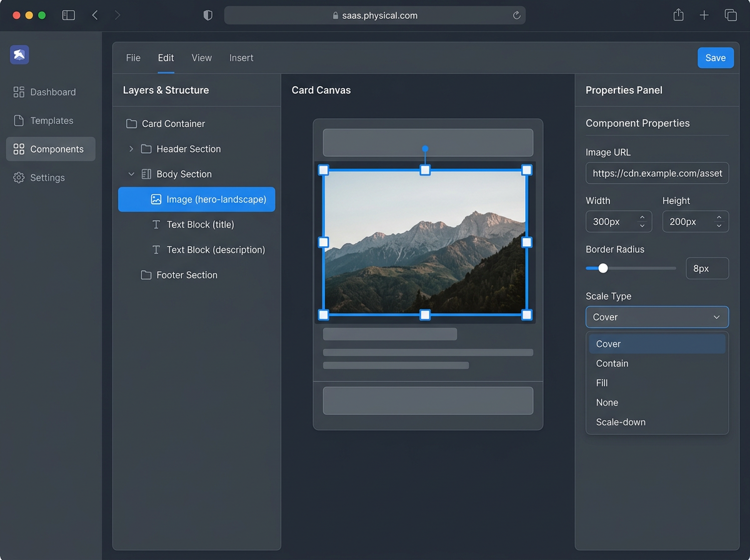Click the Components grid icon
This screenshot has width=750, height=560.
pos(19,149)
